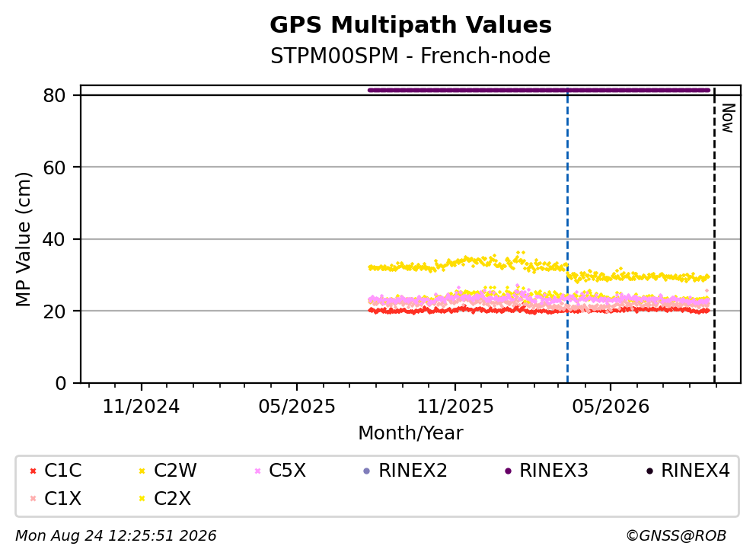Click the 60 y-axis tick label

coord(54,168)
